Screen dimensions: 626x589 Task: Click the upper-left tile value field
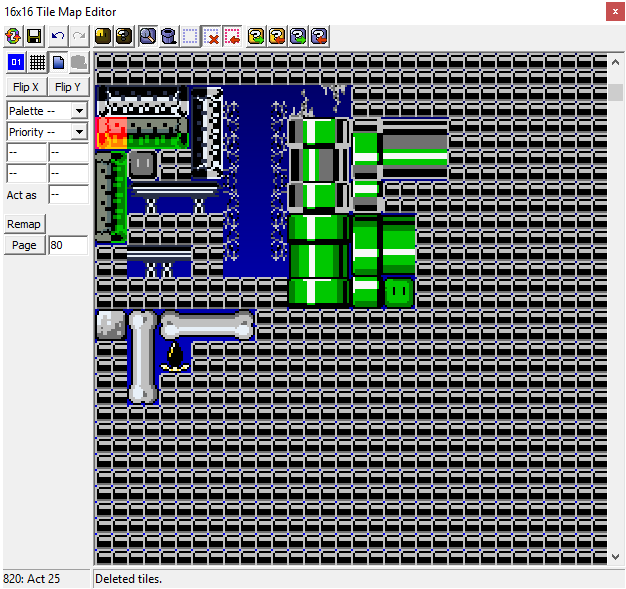click(x=26, y=153)
